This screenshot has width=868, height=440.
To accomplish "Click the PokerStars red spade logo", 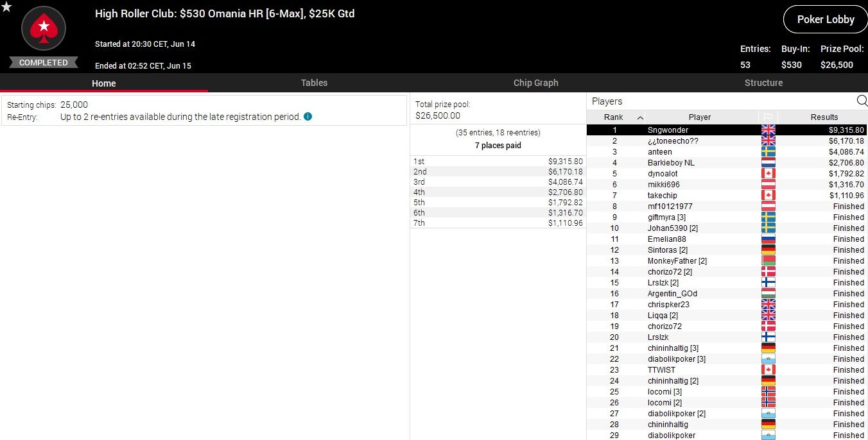I will point(44,28).
